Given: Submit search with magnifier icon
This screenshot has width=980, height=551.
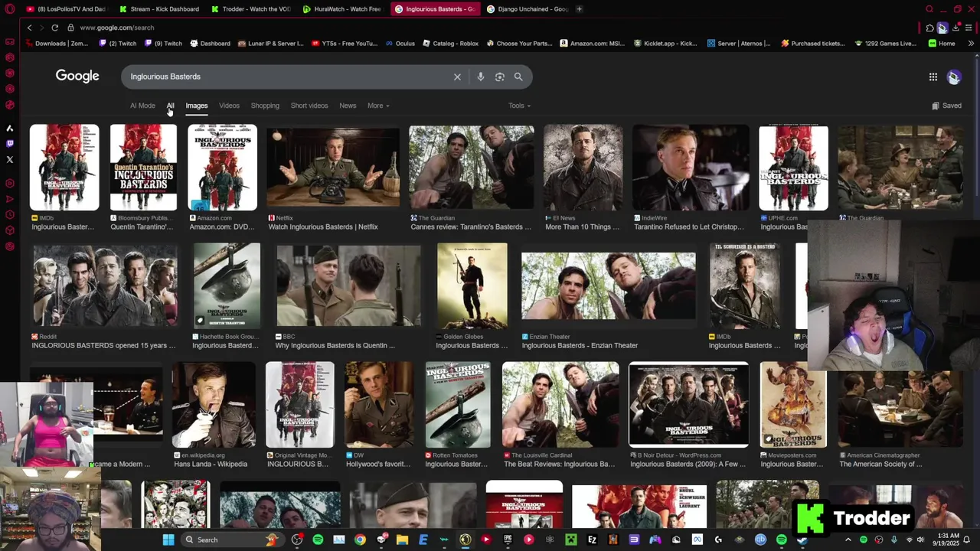Looking at the screenshot, I should pos(518,77).
